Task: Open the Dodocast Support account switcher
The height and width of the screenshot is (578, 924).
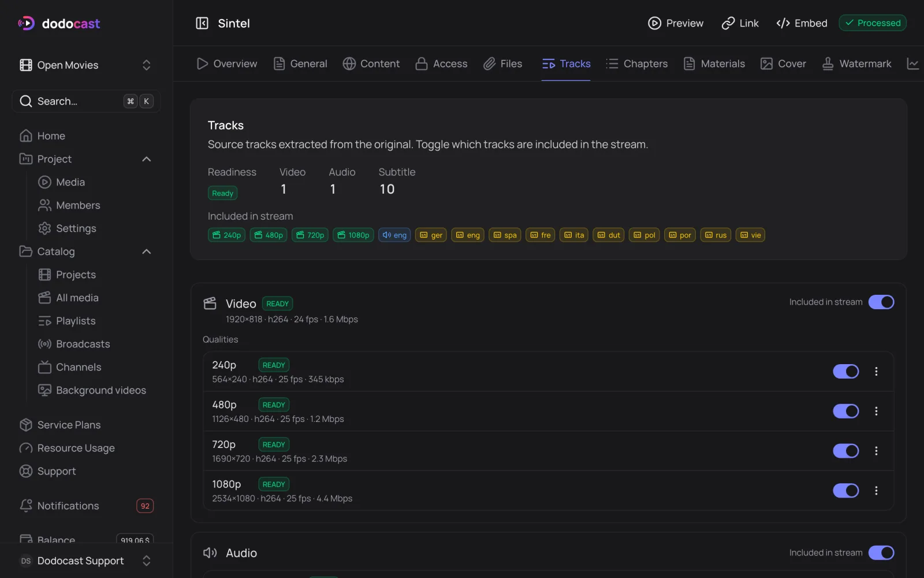Action: tap(87, 561)
